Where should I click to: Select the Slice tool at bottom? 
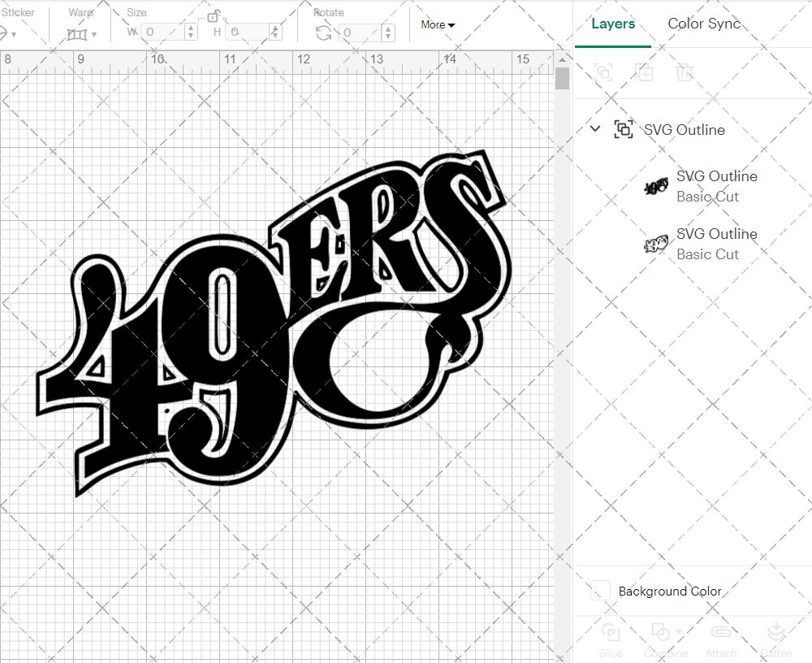[x=611, y=640]
